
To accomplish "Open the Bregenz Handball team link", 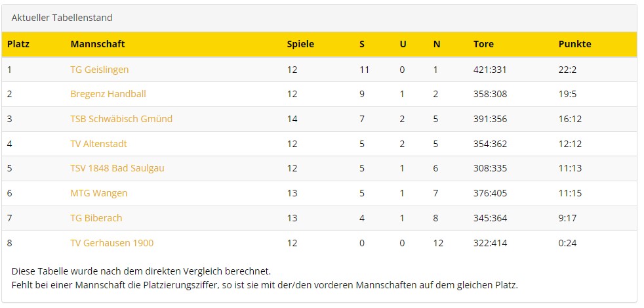I will (x=108, y=94).
